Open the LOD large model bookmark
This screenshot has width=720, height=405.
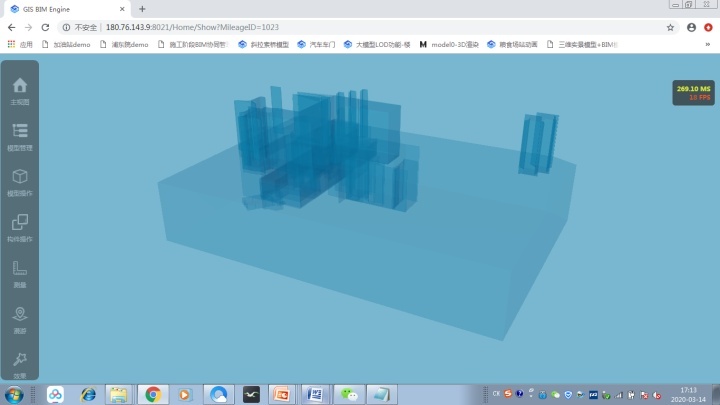tap(377, 45)
